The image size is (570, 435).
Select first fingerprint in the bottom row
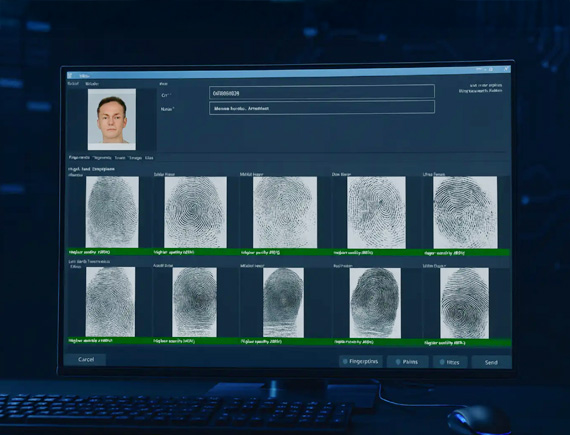(x=110, y=302)
